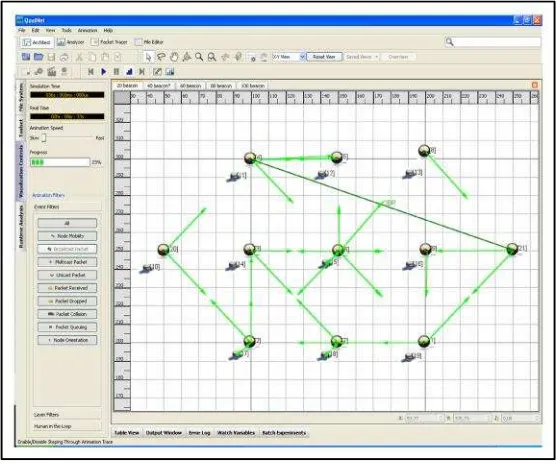556x464 pixels.
Task: Select the lasso selection tool
Action: [161, 57]
